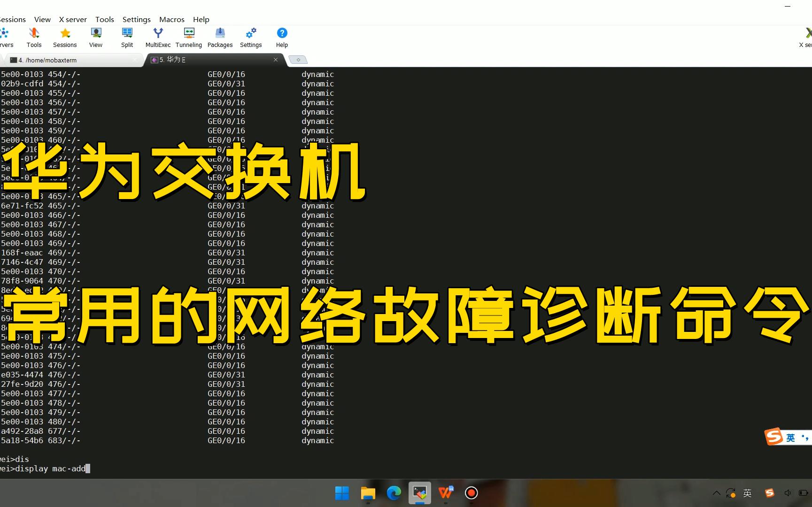
Task: Open the Tools toolbar icon
Action: coord(34,38)
